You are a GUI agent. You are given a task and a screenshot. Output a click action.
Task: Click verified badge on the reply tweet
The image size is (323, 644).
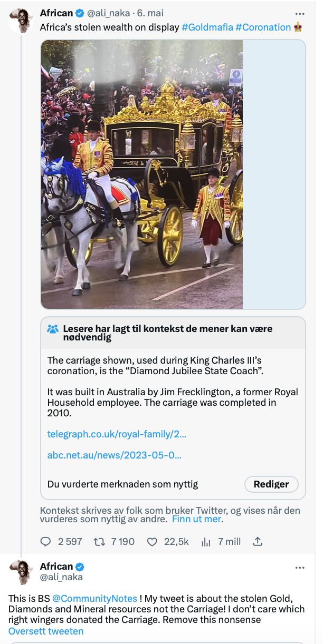coord(80,567)
